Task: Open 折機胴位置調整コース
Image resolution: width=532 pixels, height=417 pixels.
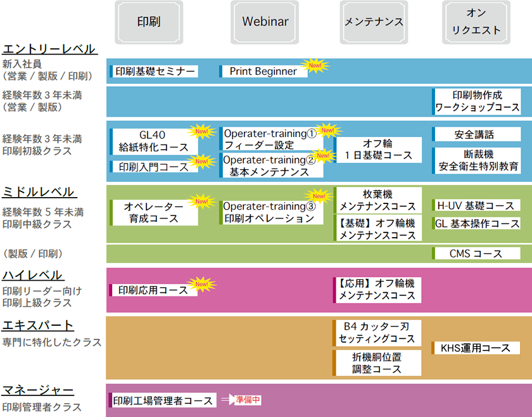Action: click(x=377, y=362)
